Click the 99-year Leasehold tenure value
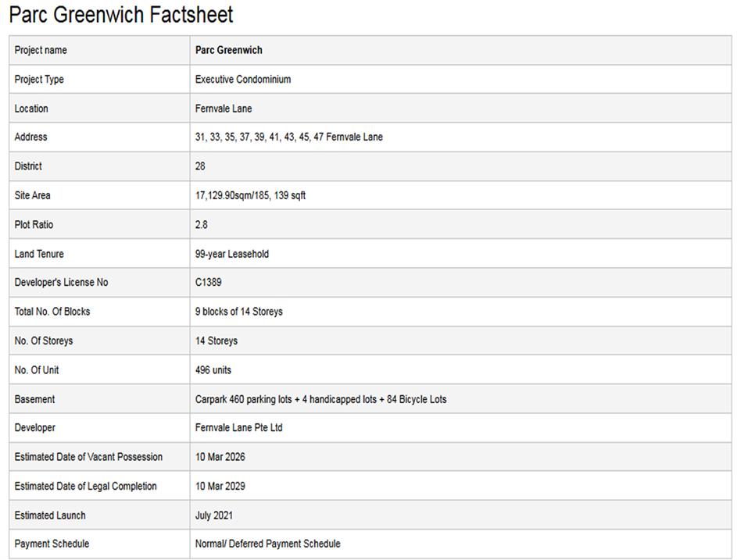The width and height of the screenshot is (737, 560). 232,254
